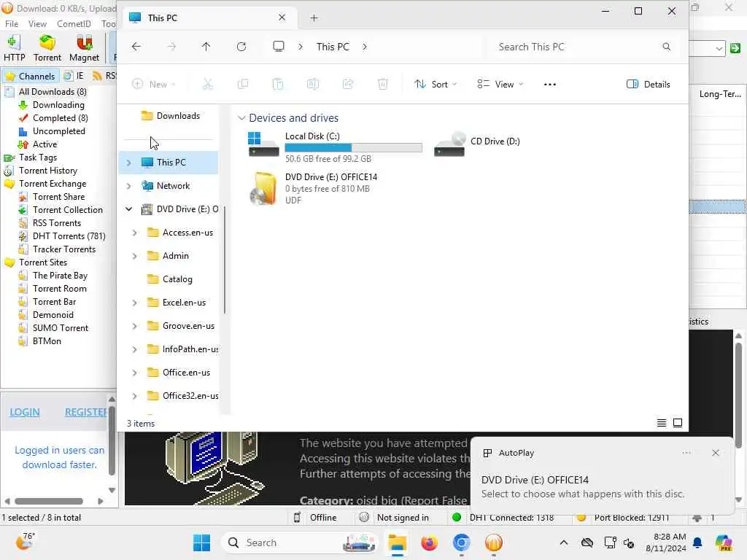Click the Torrent toolbar icon in BitComet
This screenshot has width=747, height=560.
47,48
